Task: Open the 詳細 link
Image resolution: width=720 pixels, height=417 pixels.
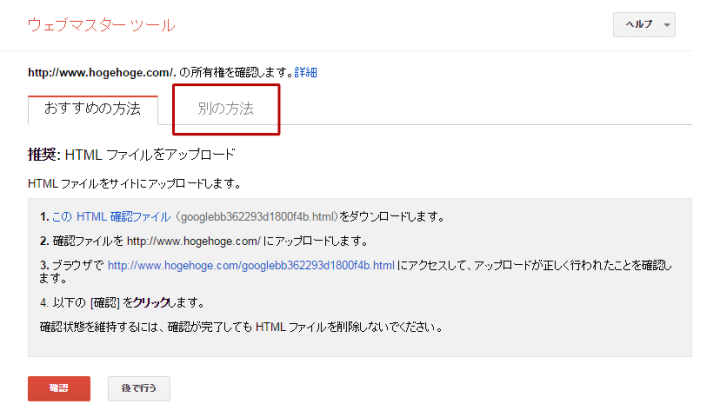Action: [x=306, y=73]
